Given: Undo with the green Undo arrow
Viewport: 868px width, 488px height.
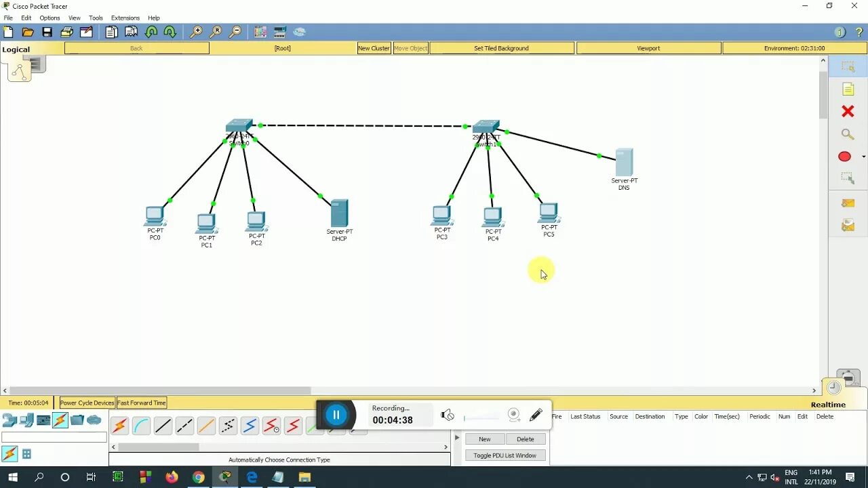Looking at the screenshot, I should click(151, 32).
